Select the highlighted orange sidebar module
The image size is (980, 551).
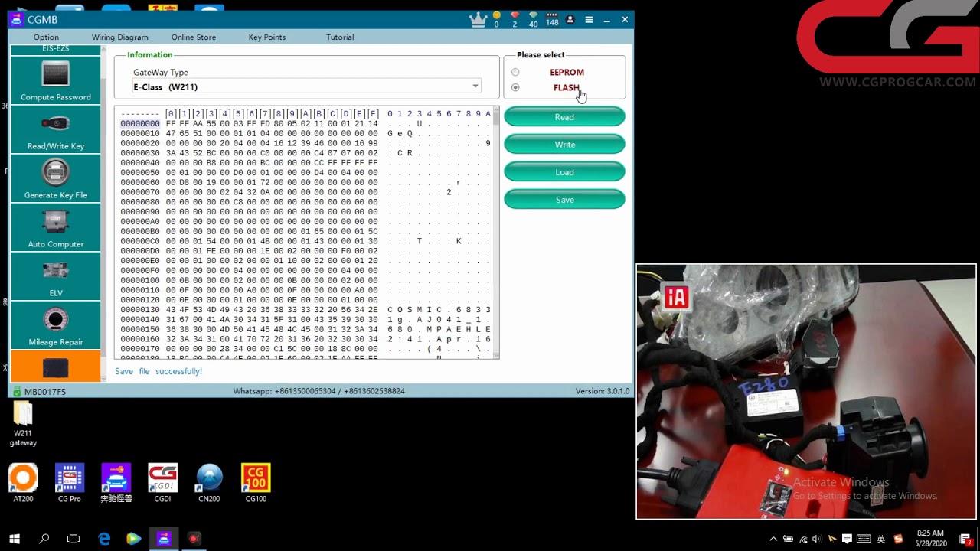coord(55,366)
